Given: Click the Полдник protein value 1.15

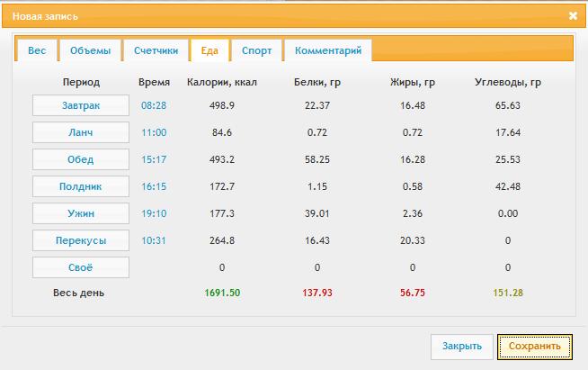Looking at the screenshot, I should [317, 186].
